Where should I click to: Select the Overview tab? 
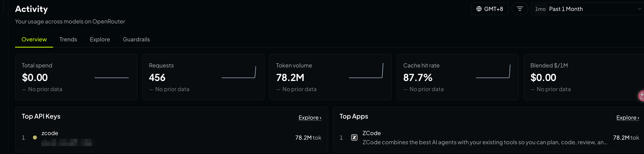point(34,39)
